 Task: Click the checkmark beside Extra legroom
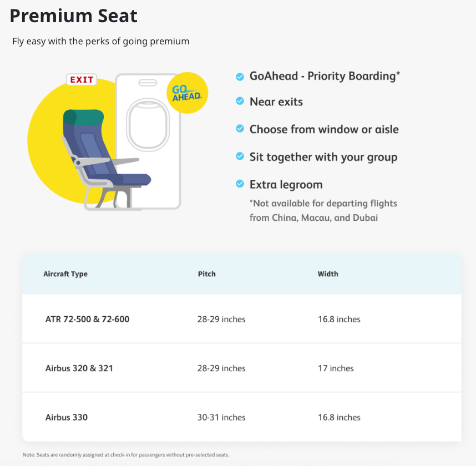(x=240, y=184)
